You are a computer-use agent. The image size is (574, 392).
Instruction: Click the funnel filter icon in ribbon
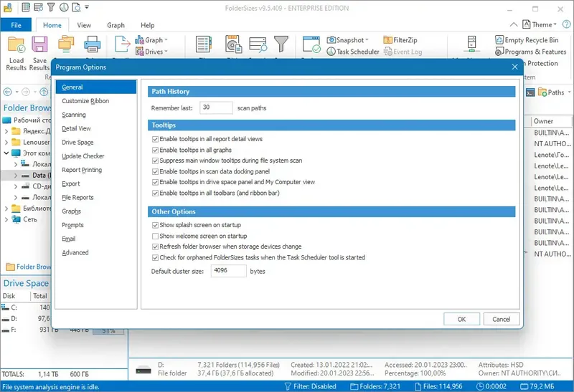pyautogui.click(x=281, y=44)
